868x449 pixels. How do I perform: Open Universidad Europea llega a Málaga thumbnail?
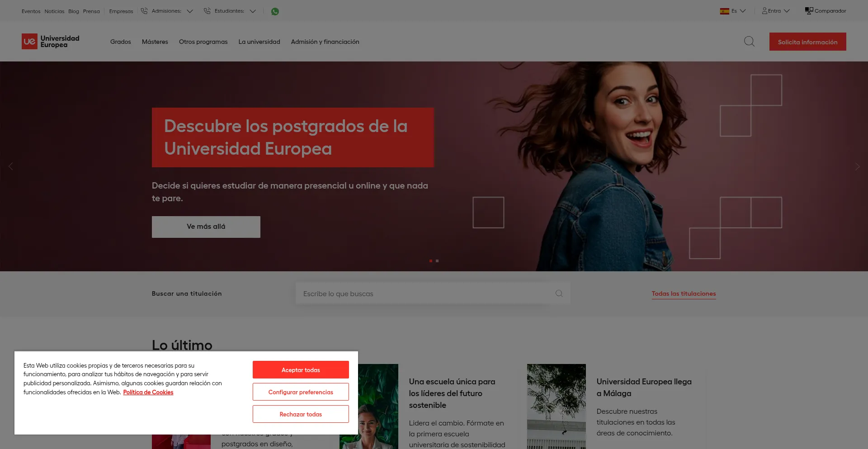point(556,406)
